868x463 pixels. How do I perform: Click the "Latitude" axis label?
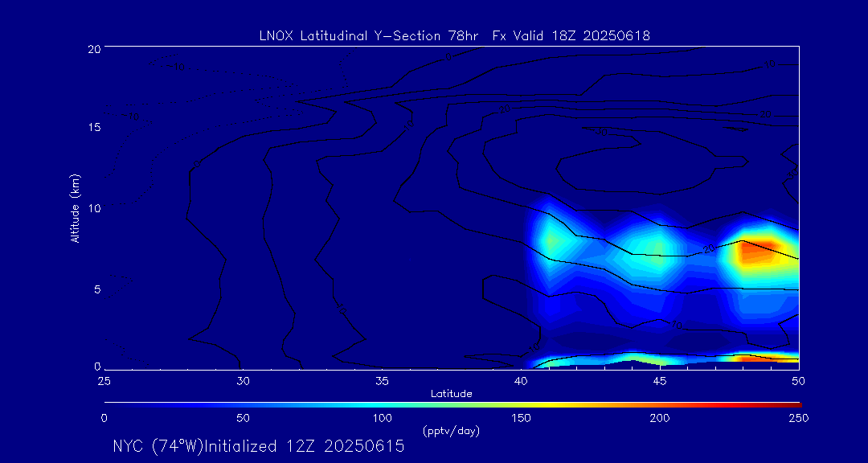click(452, 394)
